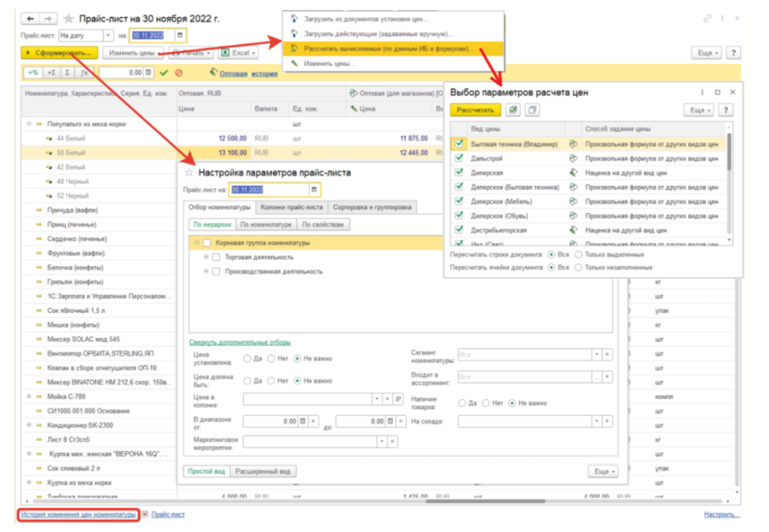Click the back navigation arrow
769x532 pixels.
pyautogui.click(x=30, y=17)
